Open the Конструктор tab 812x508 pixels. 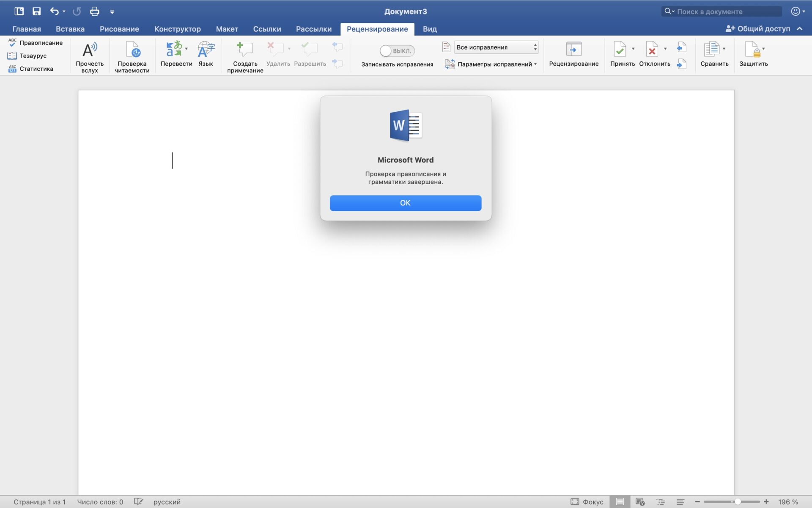tap(178, 29)
